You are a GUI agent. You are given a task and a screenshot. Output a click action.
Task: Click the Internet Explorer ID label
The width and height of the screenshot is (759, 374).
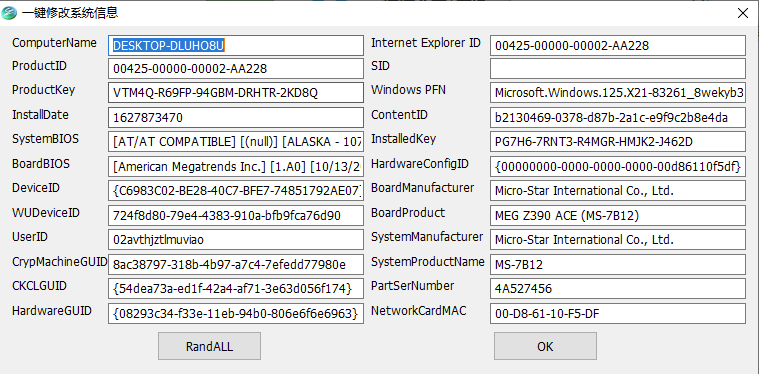[x=426, y=43]
